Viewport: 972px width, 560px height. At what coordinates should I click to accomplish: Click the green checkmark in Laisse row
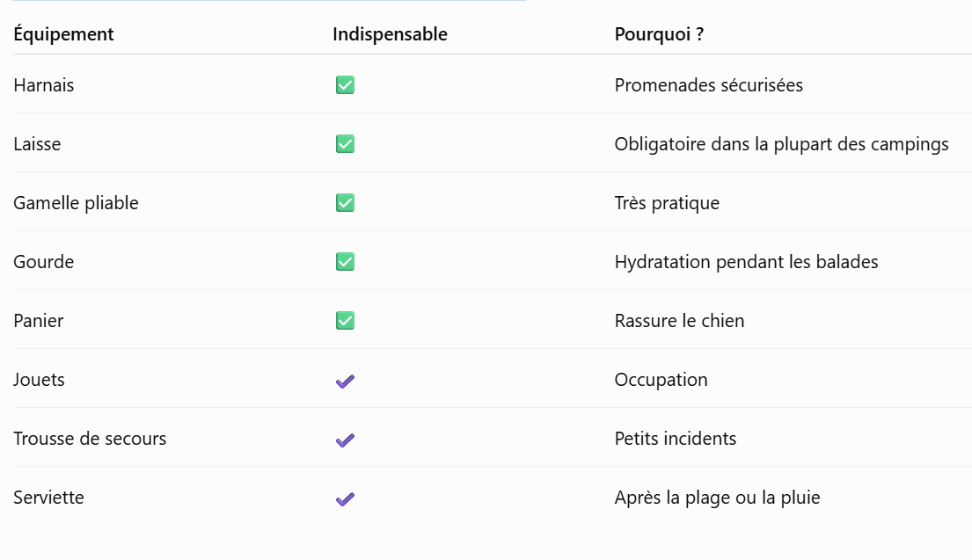pos(346,143)
